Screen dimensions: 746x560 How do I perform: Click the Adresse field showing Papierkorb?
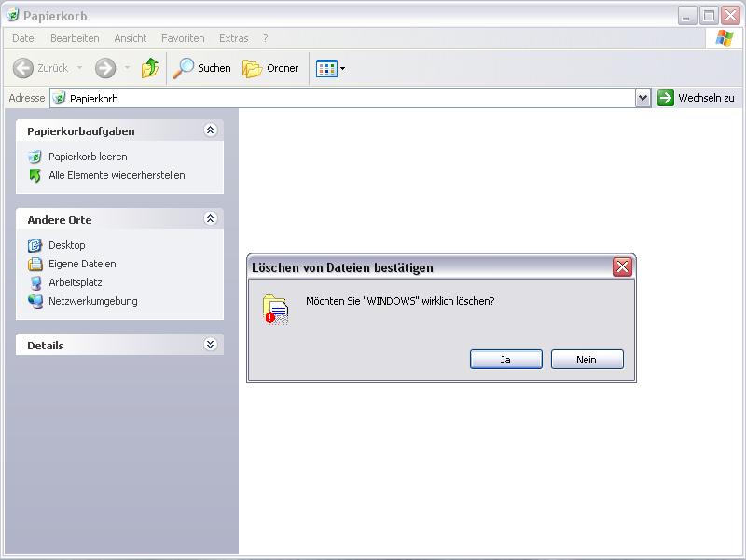click(x=345, y=98)
